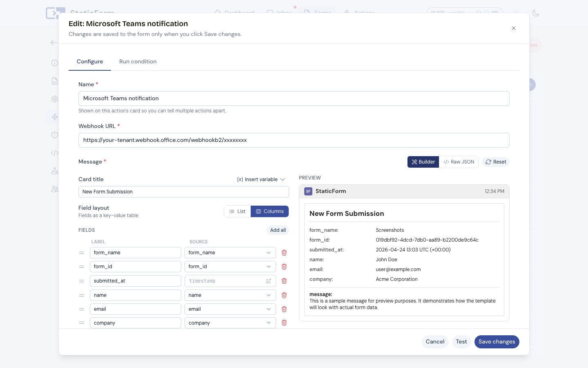The width and height of the screenshot is (588, 368).
Task: Switch message editor to Raw JSON
Action: point(459,162)
